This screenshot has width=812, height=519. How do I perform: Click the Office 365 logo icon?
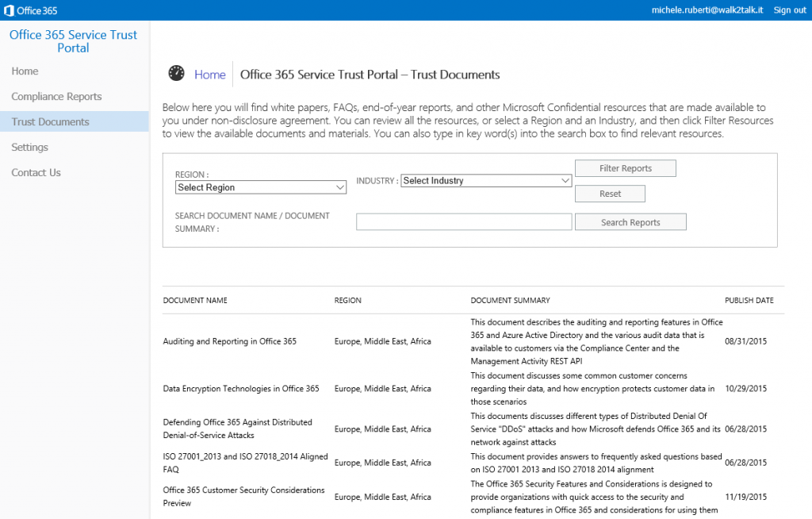10,10
